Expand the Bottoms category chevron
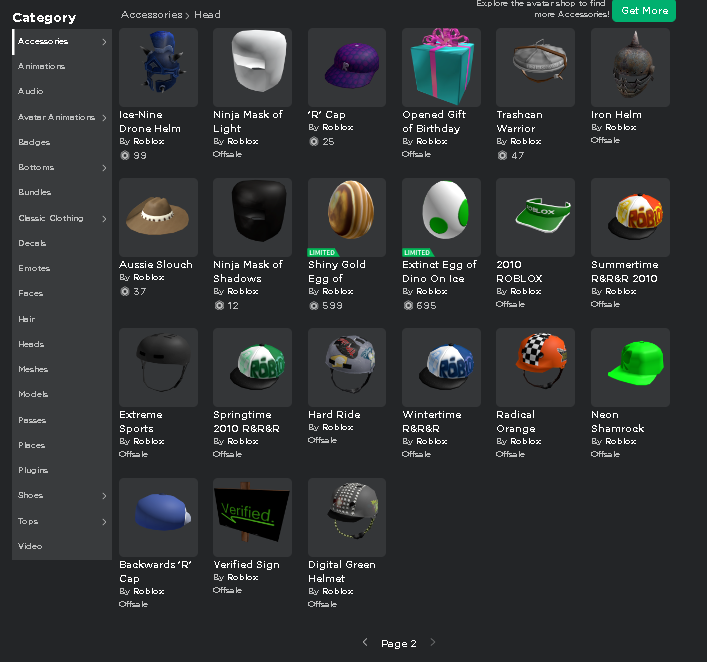Image resolution: width=707 pixels, height=662 pixels. coord(104,168)
